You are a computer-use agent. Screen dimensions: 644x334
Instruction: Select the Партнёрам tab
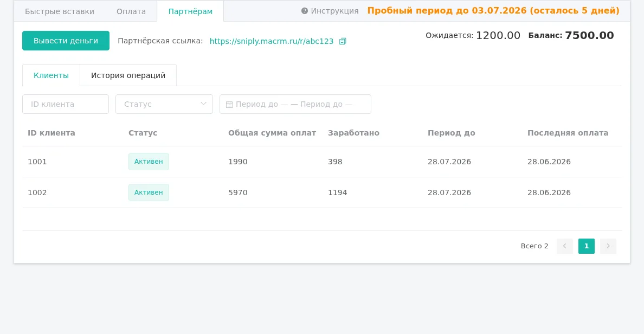(x=191, y=11)
